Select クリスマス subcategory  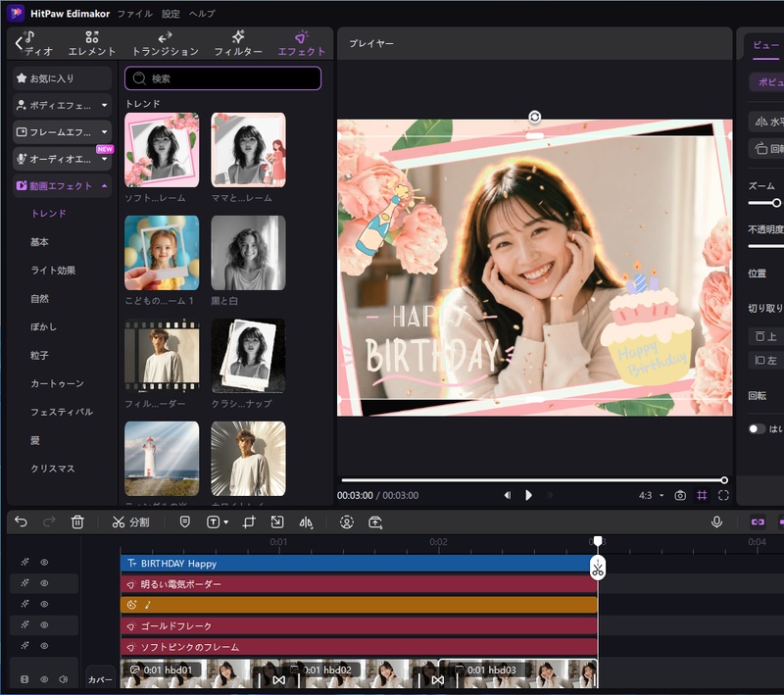click(53, 469)
